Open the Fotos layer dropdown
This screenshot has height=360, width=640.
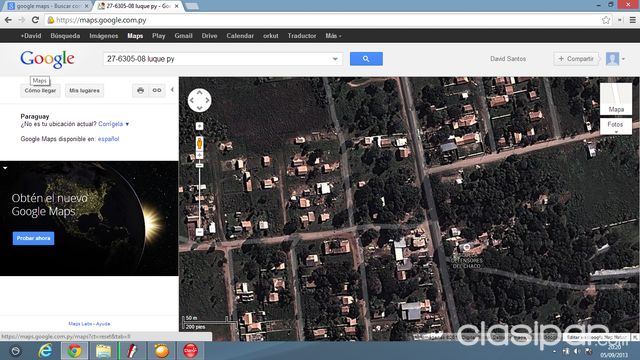[x=616, y=126]
